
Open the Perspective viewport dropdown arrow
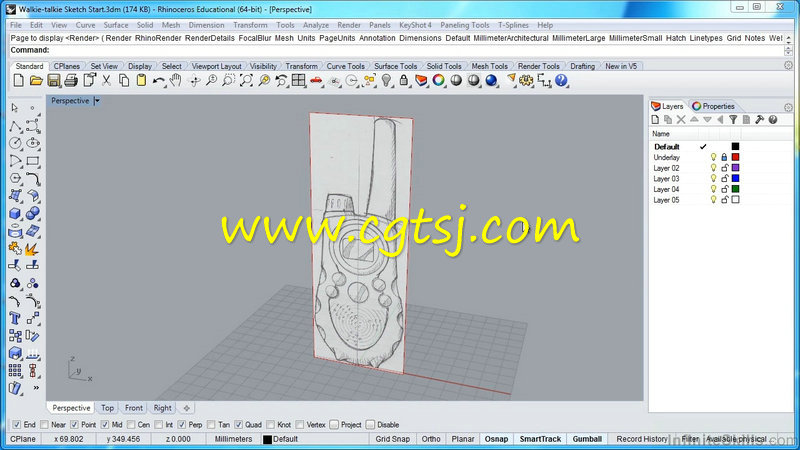click(97, 101)
